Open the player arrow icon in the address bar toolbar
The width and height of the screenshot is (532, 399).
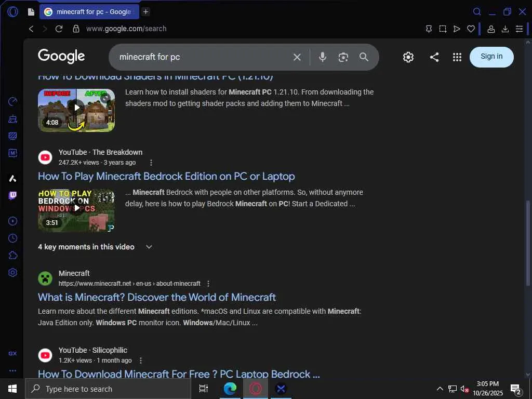(x=457, y=29)
